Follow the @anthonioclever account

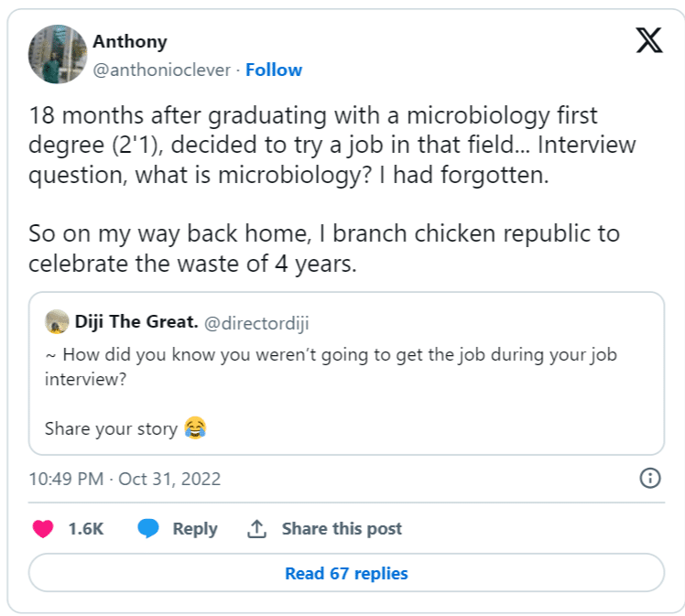point(274,70)
